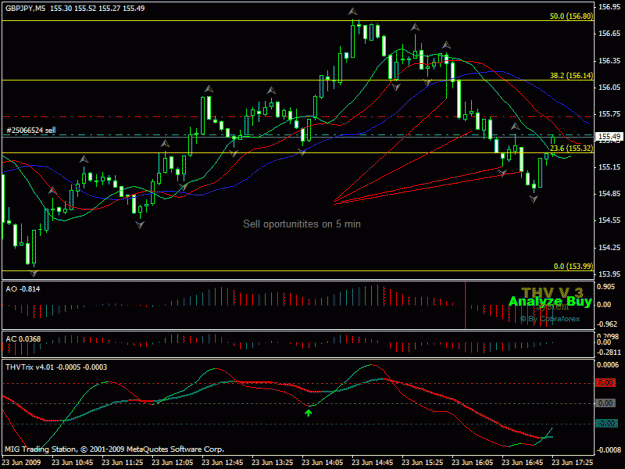625x469 pixels.
Task: Click the 23 Jun 11:25 time label
Action: point(122,463)
